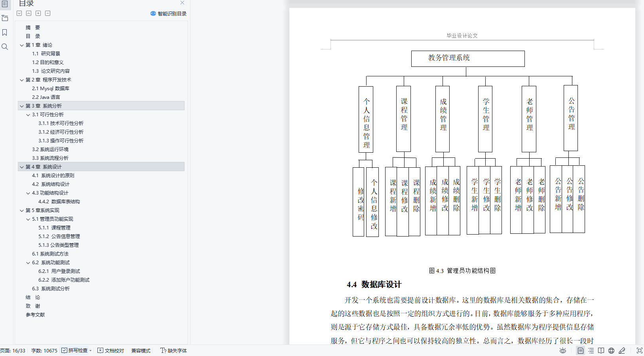This screenshot has height=356, width=644.
Task: Click the 缺失字体 missing fonts indicator
Action: (173, 350)
